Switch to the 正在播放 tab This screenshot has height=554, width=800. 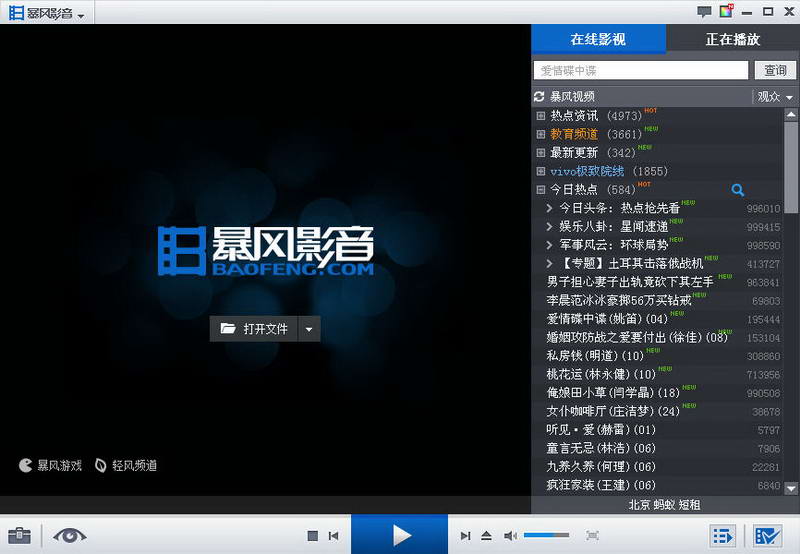pyautogui.click(x=732, y=39)
